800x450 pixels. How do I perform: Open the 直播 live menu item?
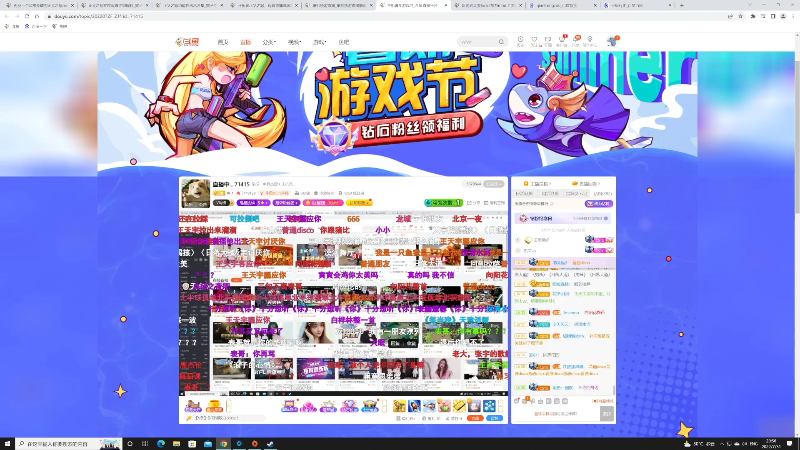pyautogui.click(x=245, y=42)
